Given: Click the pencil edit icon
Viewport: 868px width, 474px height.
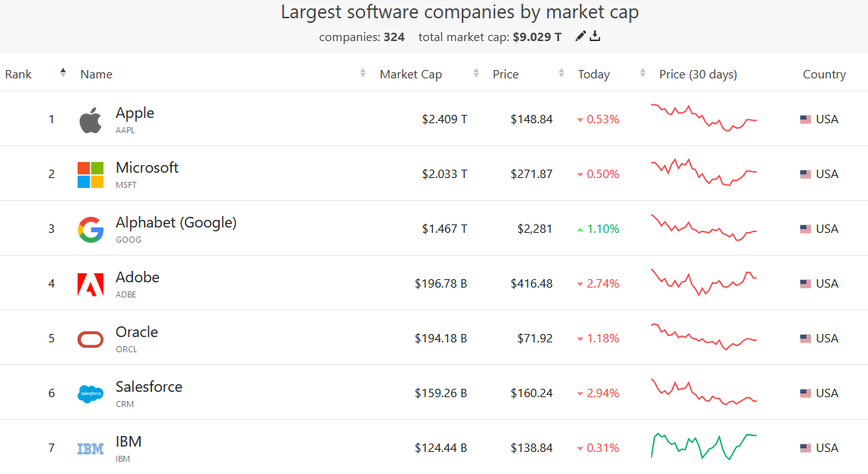Looking at the screenshot, I should [x=580, y=36].
